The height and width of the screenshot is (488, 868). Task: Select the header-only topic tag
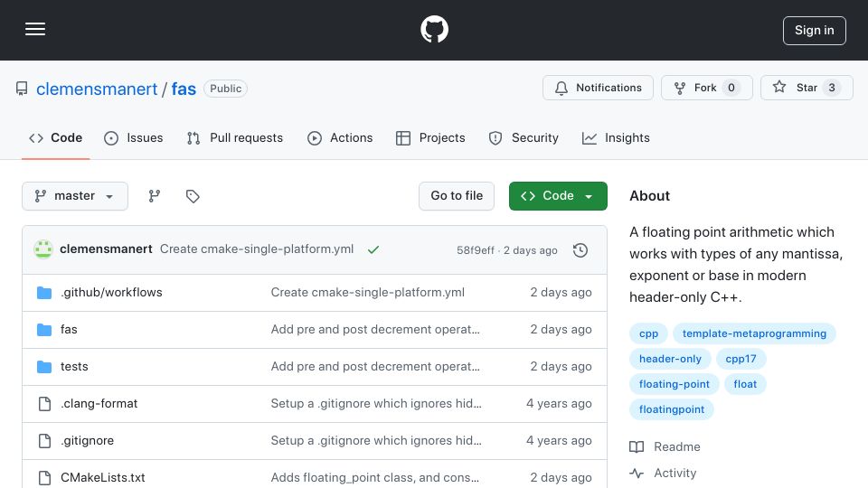[670, 359]
